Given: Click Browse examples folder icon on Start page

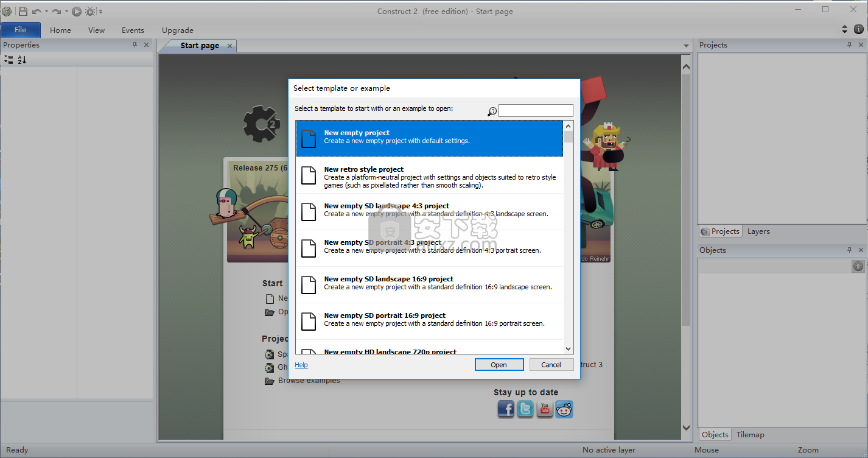Looking at the screenshot, I should 269,381.
